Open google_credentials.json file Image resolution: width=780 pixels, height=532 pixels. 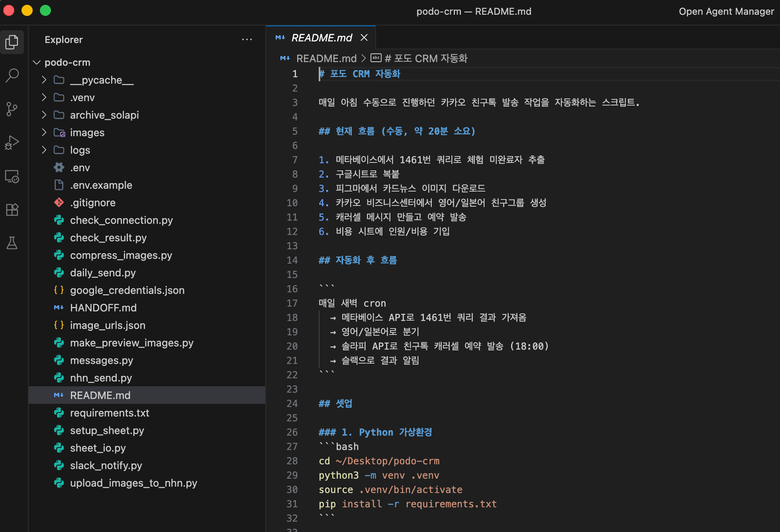point(147,290)
